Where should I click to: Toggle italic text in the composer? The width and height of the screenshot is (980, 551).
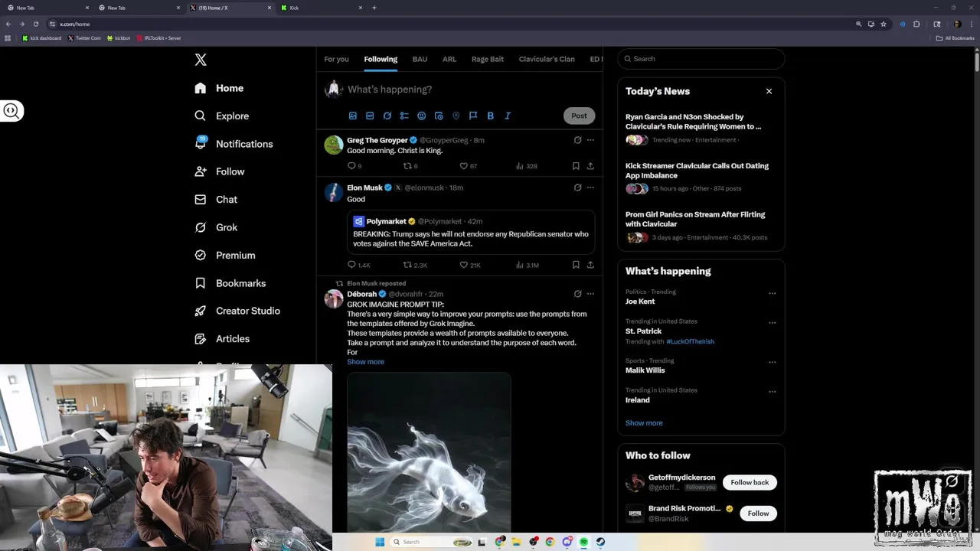(508, 116)
